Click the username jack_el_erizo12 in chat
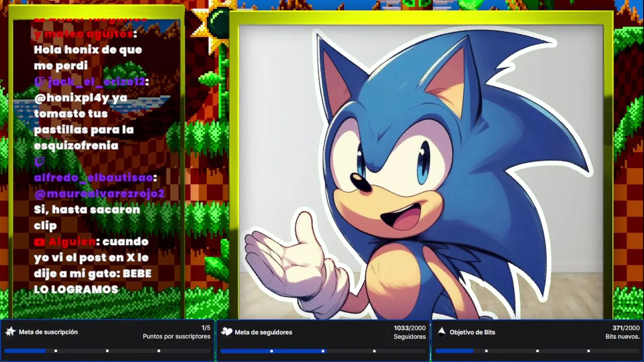644x362 pixels. point(97,81)
